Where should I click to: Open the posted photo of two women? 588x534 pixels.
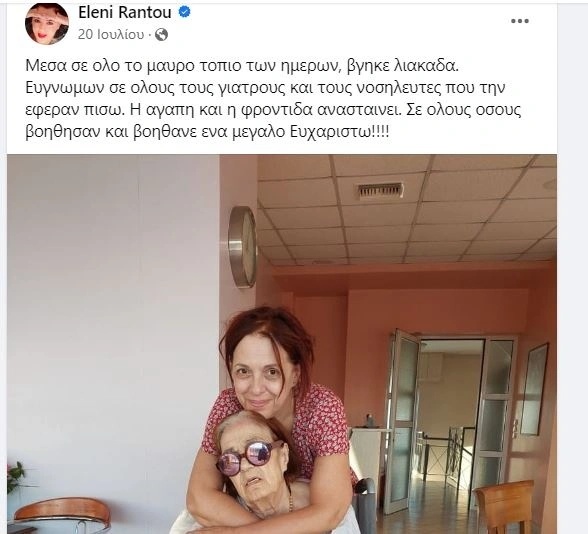click(282, 344)
